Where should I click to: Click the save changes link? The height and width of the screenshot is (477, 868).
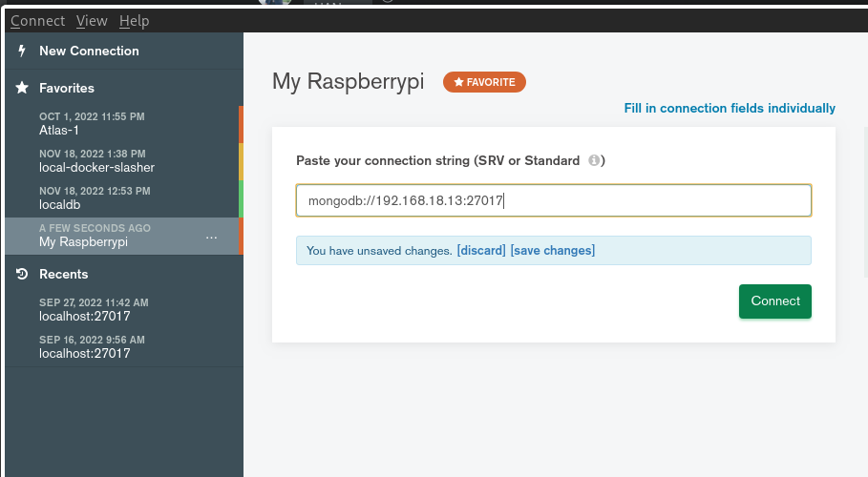[x=553, y=251]
